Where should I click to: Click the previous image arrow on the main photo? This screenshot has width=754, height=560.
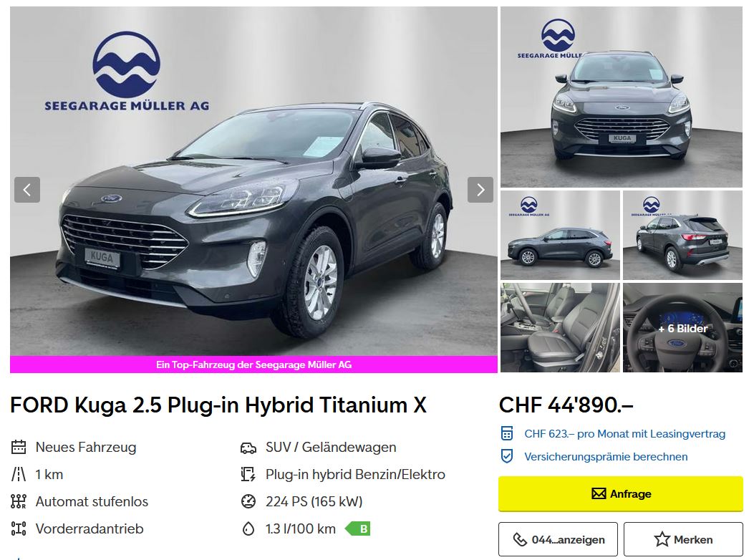point(27,190)
